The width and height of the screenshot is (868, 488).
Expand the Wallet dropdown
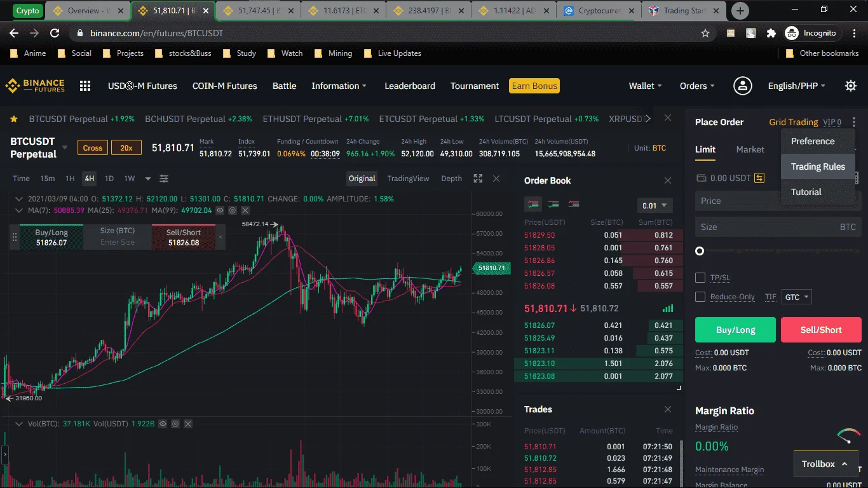(x=646, y=86)
